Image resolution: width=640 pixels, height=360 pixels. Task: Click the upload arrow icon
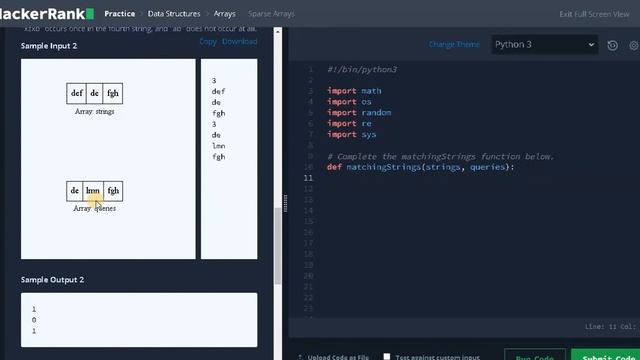coord(300,357)
